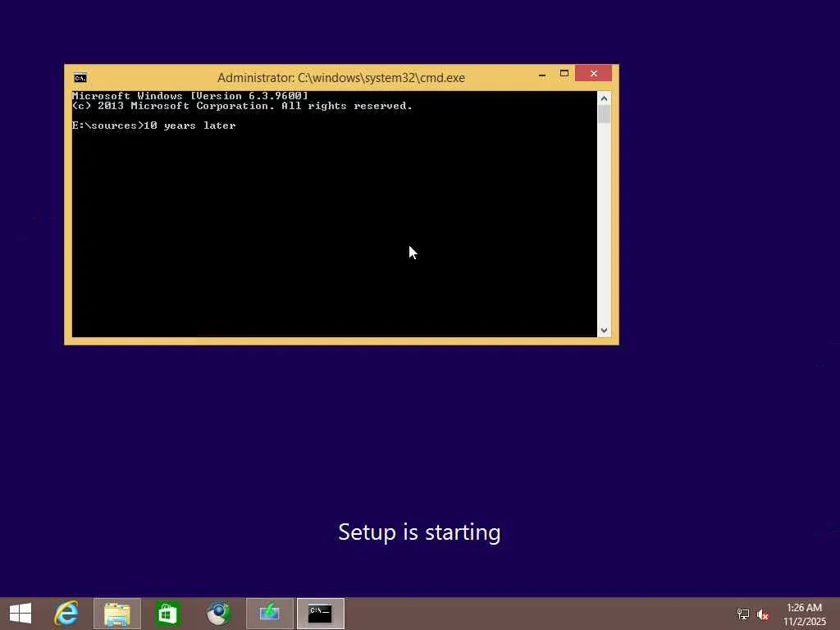This screenshot has height=630, width=840.
Task: Click the console scrollbar down arrow
Action: [x=605, y=331]
